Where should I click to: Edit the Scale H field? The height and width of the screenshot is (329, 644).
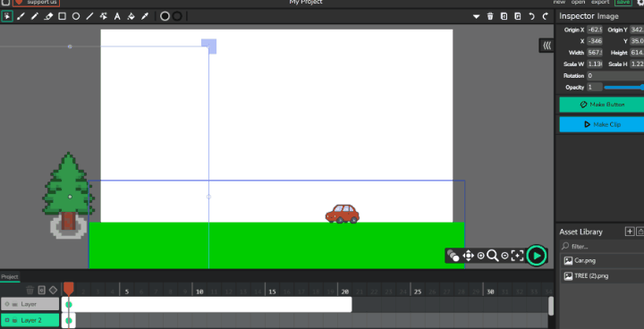[x=637, y=64]
